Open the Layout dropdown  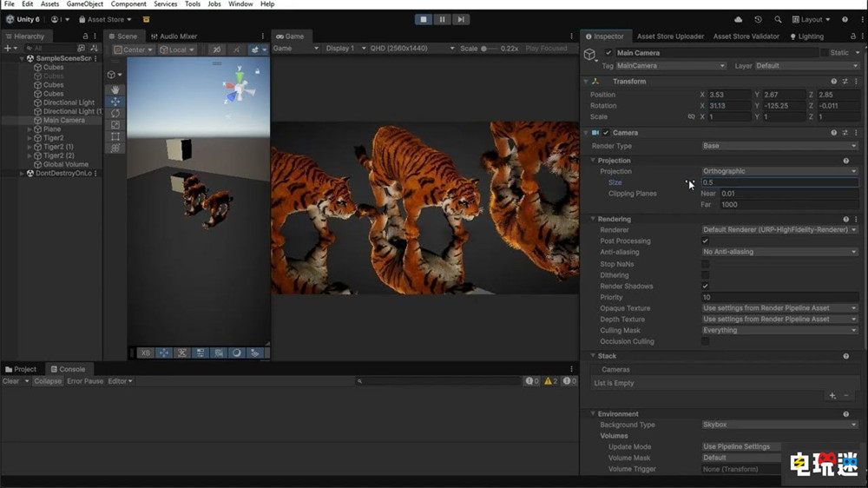pos(811,19)
